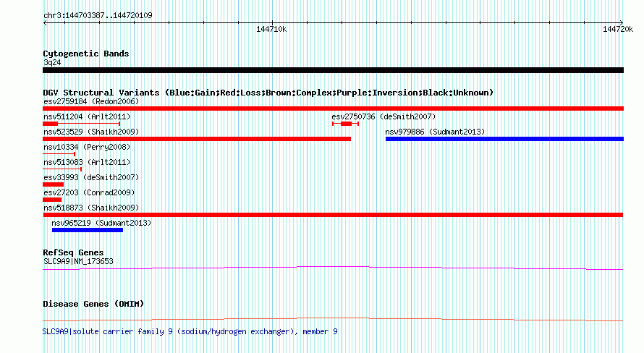This screenshot has width=644, height=353.
Task: Click the short red bar under esv33993
Action: [x=54, y=184]
